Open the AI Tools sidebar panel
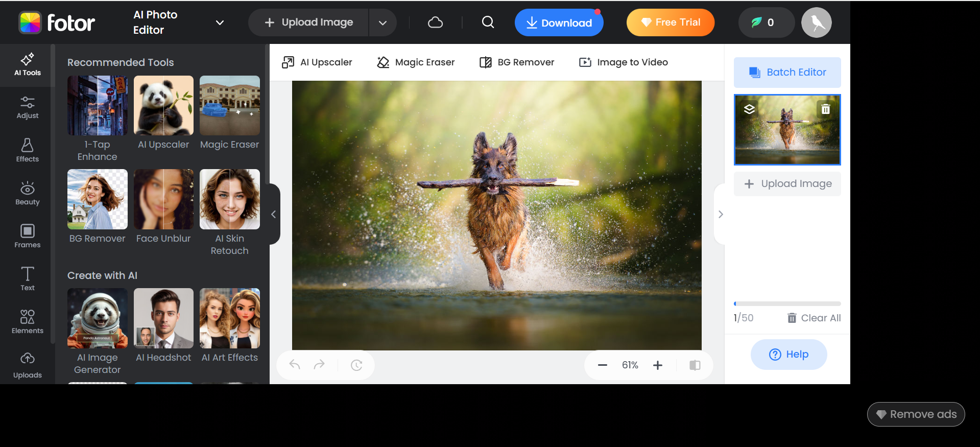Image resolution: width=980 pixels, height=447 pixels. pyautogui.click(x=27, y=65)
